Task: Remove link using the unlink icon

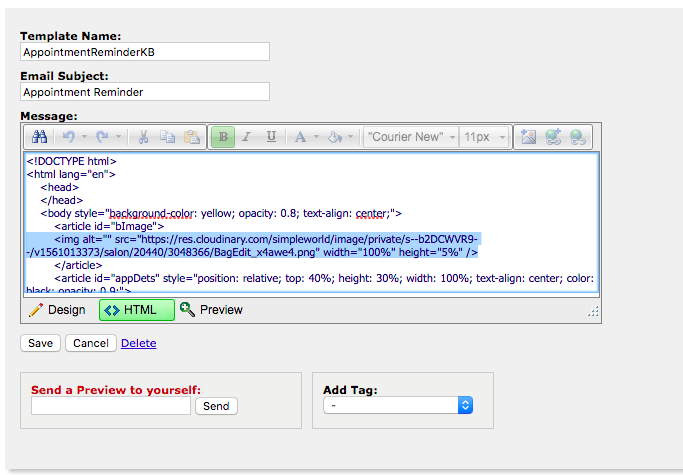Action: (x=578, y=137)
